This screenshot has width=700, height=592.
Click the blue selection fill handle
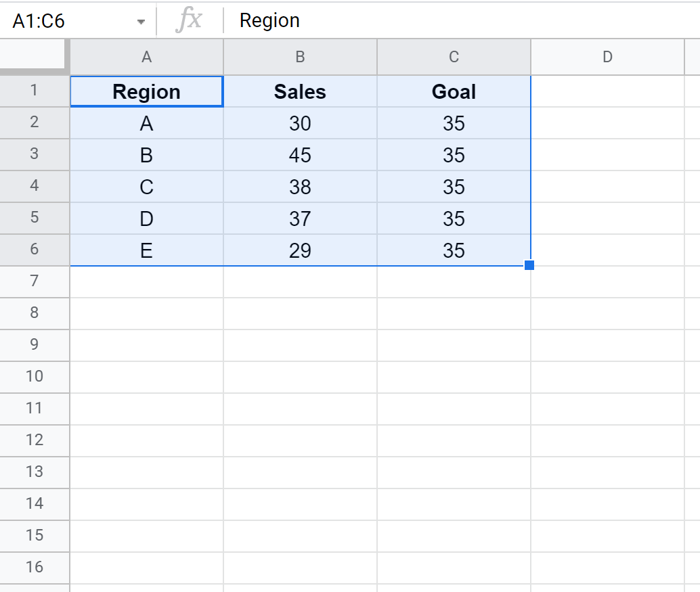pos(530,265)
